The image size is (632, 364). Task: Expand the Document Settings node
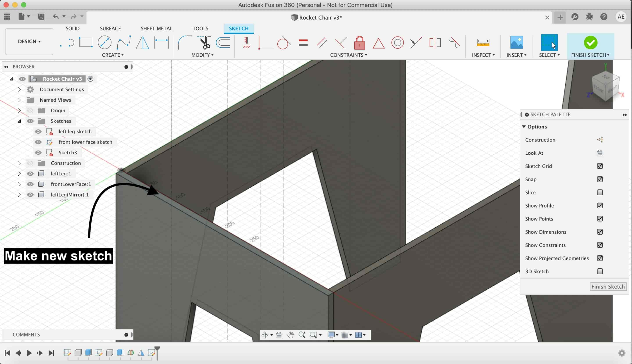(19, 89)
